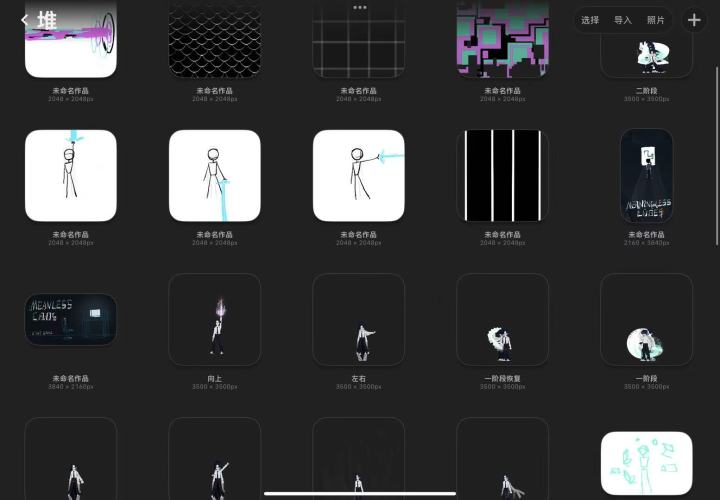Open the 一阶段恢复 artwork thumbnail

pos(503,320)
